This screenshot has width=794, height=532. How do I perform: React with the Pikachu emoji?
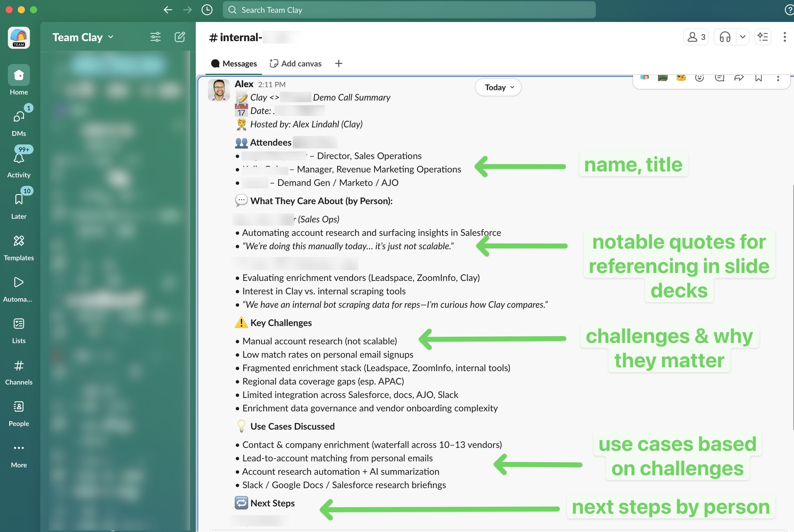681,78
